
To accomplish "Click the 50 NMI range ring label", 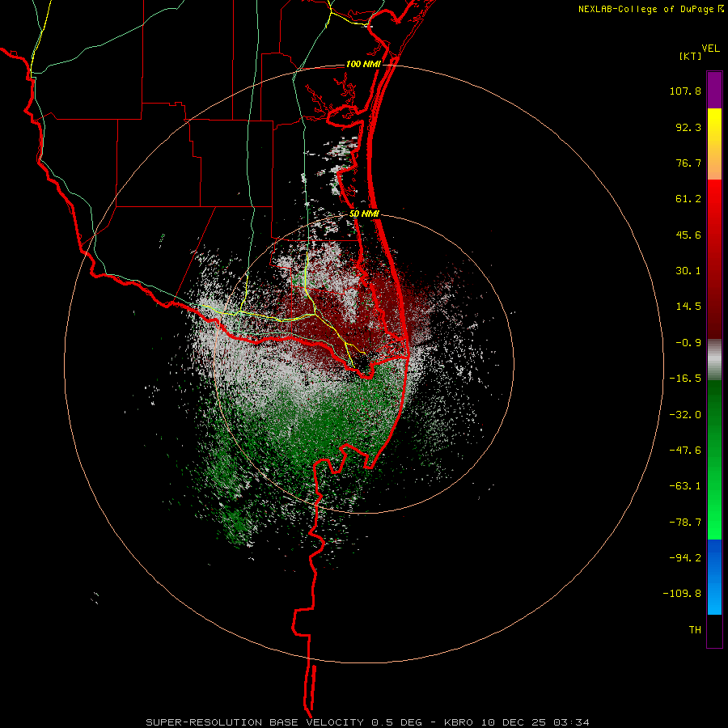I will [365, 214].
